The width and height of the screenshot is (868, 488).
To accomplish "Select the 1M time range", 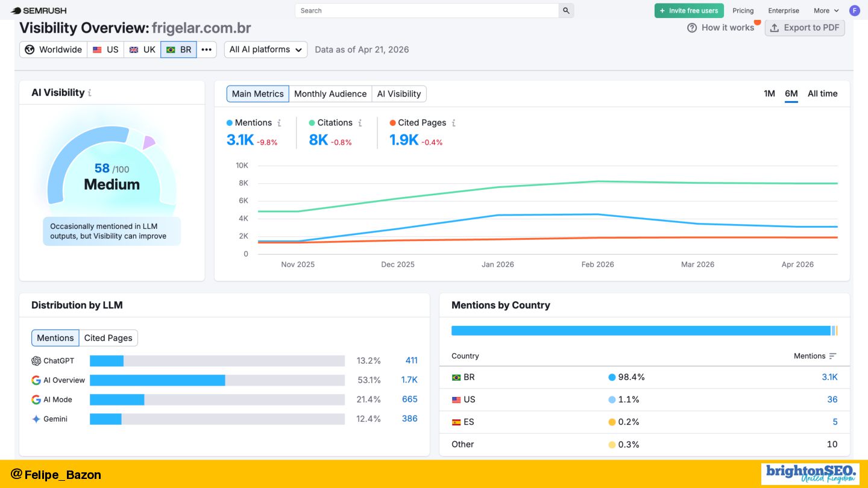I will point(769,93).
